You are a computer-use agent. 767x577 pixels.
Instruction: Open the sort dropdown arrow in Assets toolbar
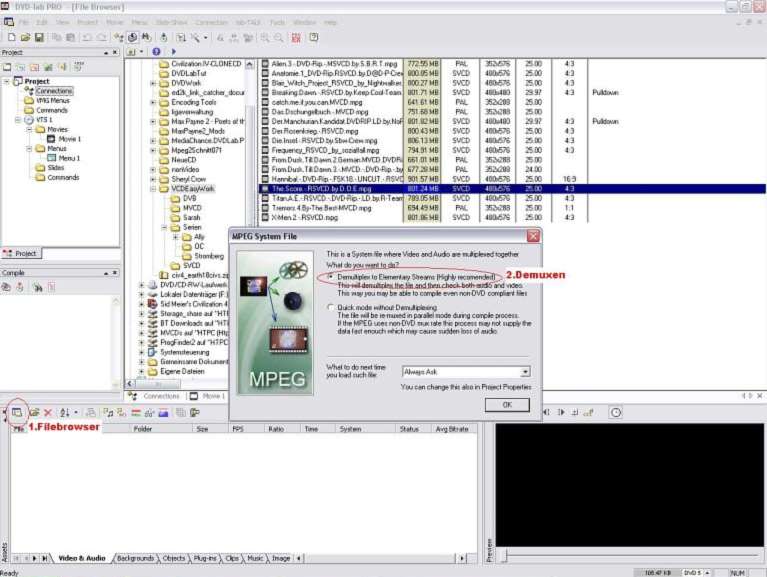pos(75,412)
